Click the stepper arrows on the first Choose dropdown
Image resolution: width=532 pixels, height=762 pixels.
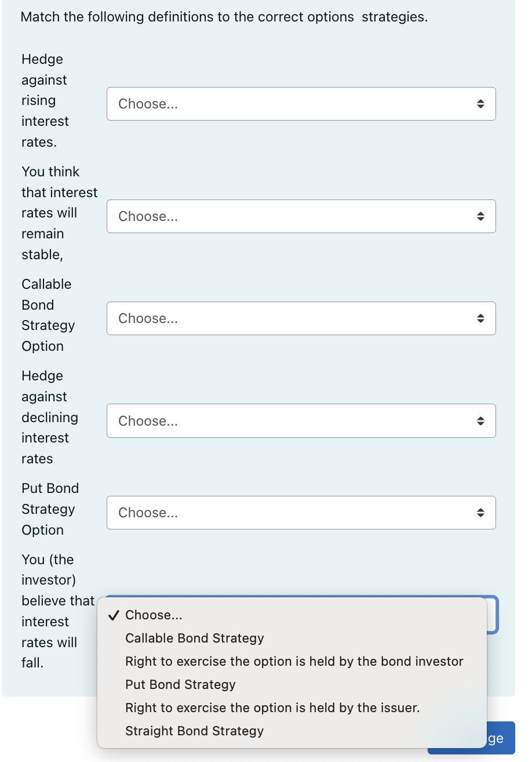pyautogui.click(x=481, y=104)
